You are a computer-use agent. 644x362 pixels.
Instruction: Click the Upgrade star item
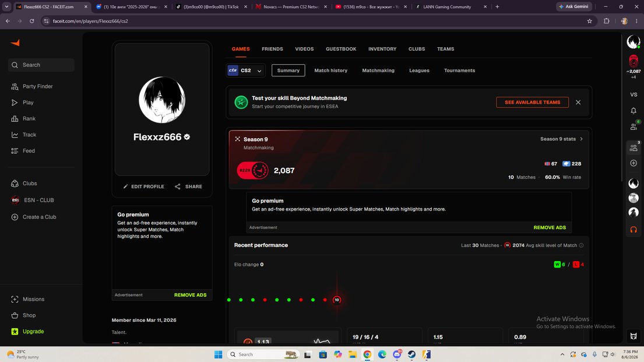(x=27, y=331)
